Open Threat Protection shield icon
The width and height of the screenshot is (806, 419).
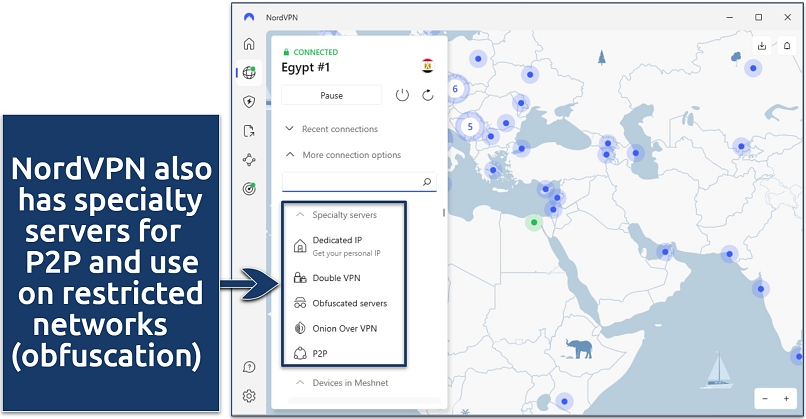[x=249, y=102]
